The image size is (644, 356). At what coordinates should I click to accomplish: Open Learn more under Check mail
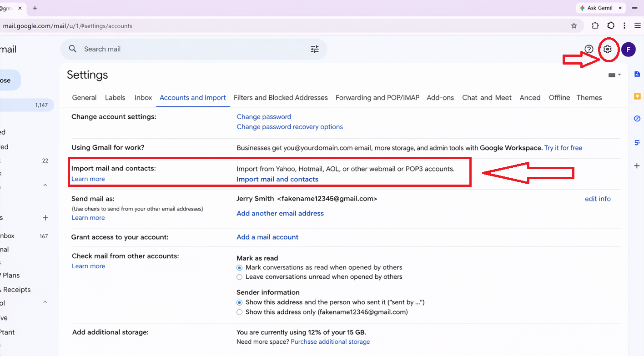click(88, 266)
